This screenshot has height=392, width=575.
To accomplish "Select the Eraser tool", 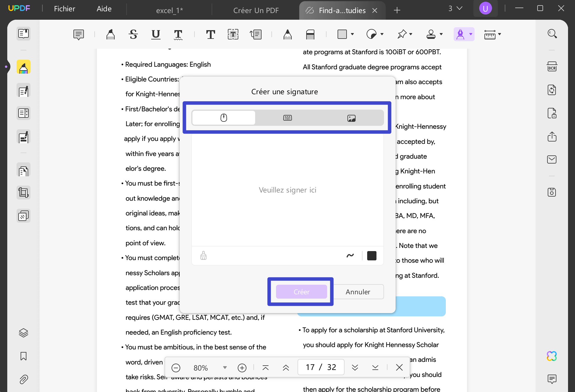I will point(310,34).
